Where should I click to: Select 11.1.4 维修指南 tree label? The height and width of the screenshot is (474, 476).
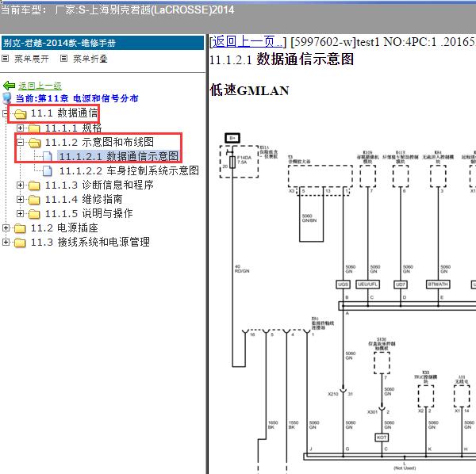click(x=84, y=199)
